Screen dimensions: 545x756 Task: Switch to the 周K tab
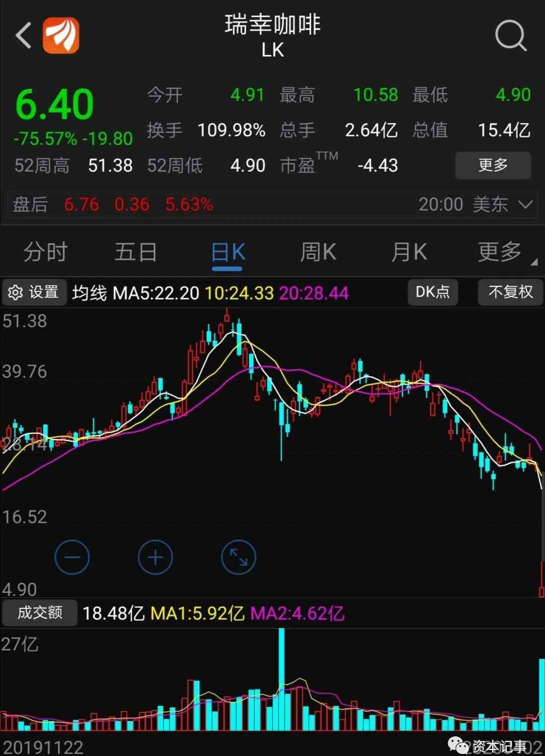tap(318, 251)
